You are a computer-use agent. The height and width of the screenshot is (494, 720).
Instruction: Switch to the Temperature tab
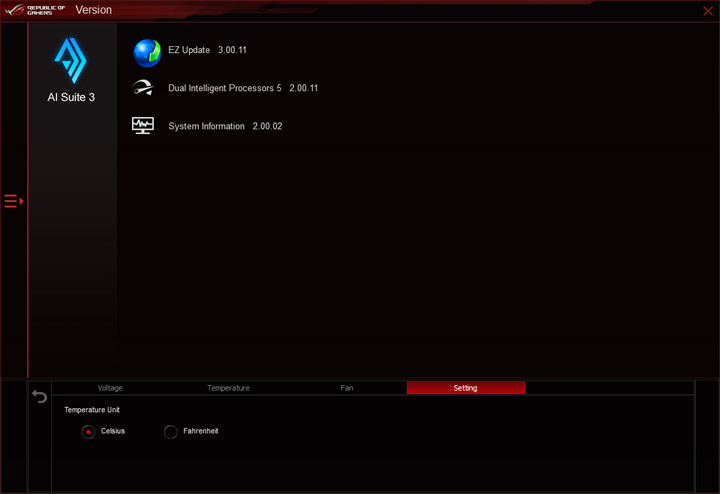point(228,388)
